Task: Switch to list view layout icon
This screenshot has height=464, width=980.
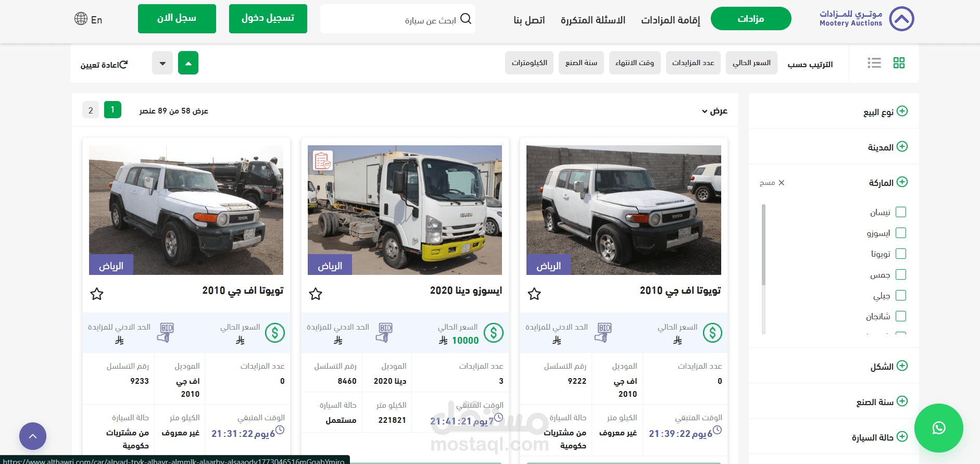Action: tap(874, 63)
